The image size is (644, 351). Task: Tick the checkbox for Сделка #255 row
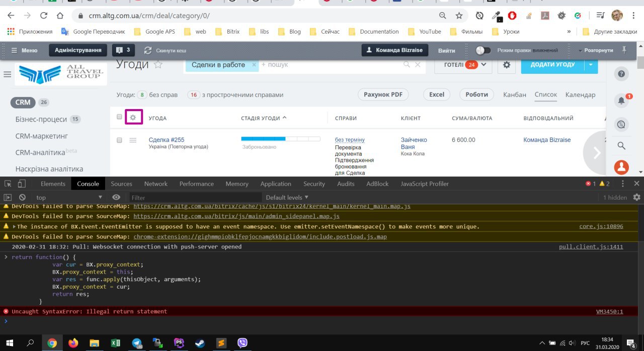[x=119, y=140]
